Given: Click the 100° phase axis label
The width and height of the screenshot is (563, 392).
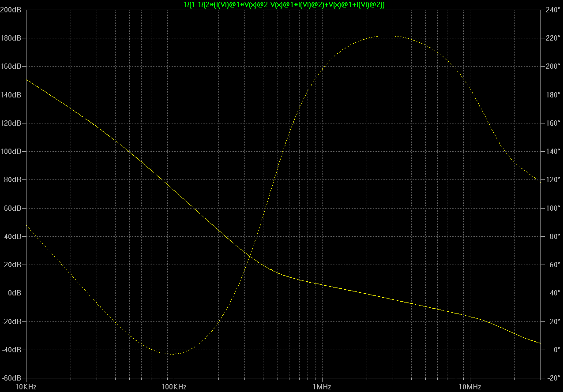Looking at the screenshot, I should (x=552, y=208).
